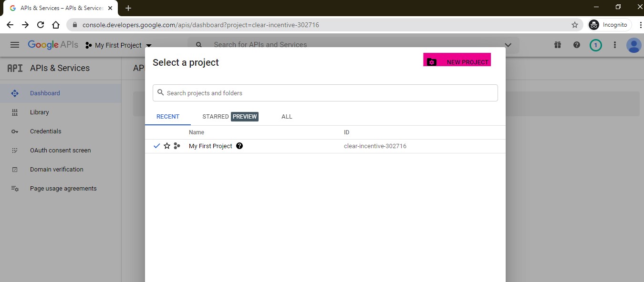Select My First Project from the list

tap(210, 146)
